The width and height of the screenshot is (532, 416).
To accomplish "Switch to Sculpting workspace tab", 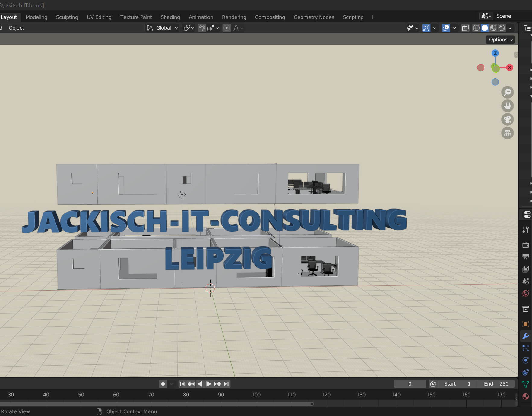I will point(67,17).
